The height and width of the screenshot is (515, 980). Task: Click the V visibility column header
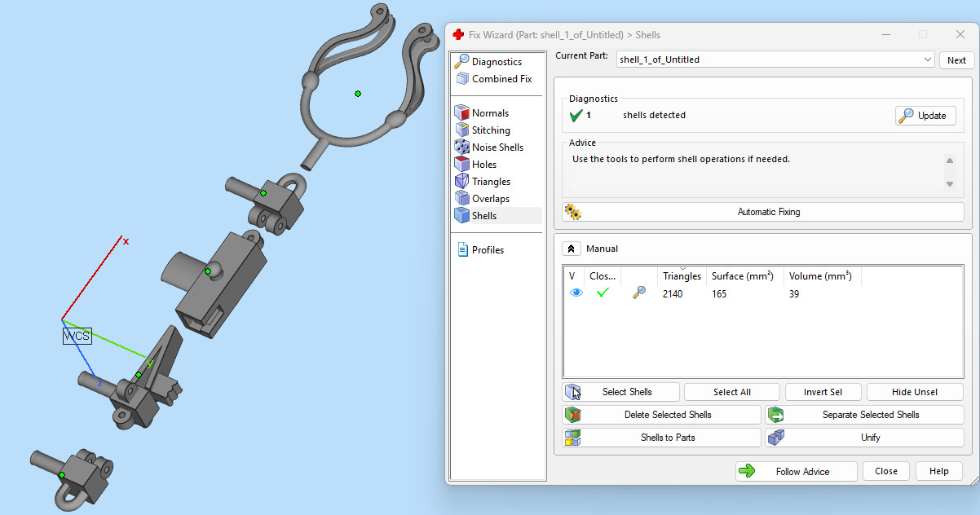coord(572,276)
